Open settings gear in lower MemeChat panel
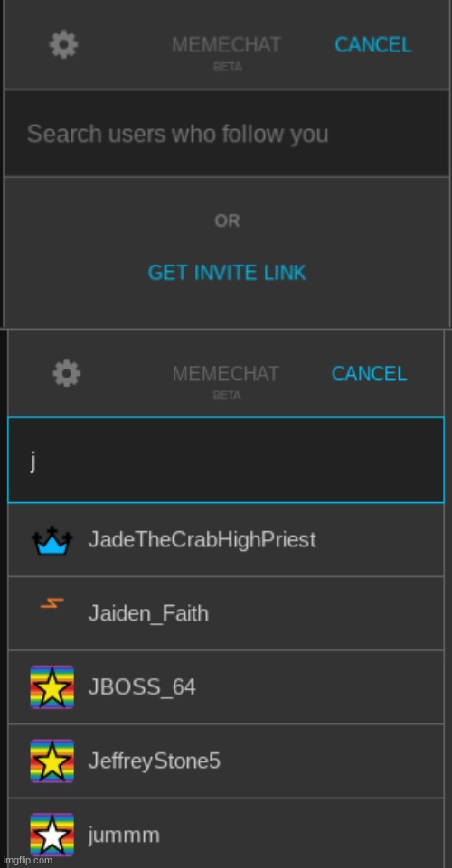 67,374
